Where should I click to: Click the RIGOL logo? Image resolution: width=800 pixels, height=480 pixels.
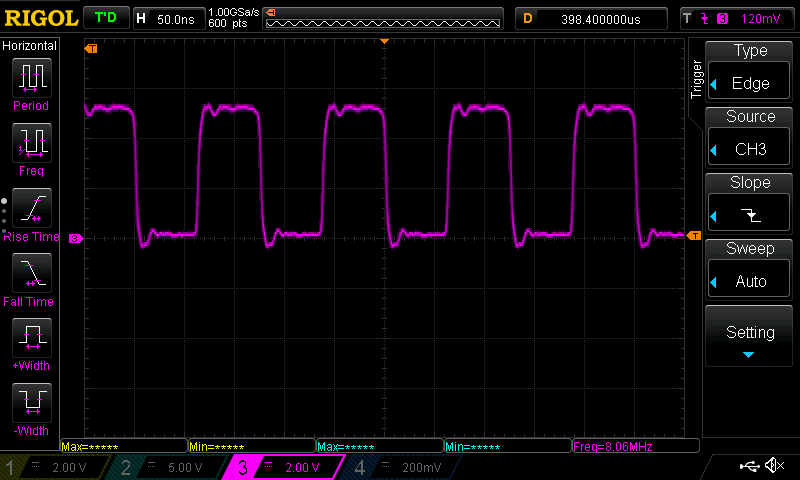coord(41,18)
